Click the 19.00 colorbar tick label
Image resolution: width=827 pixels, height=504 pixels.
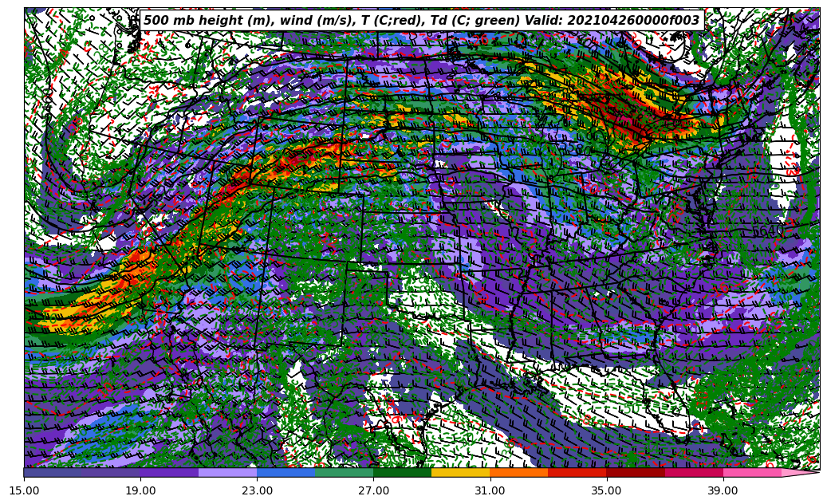coord(140,490)
